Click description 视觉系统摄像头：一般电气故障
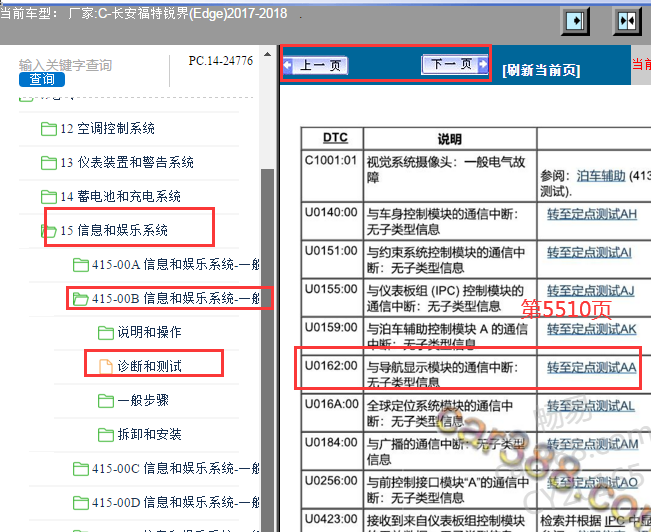Image resolution: width=651 pixels, height=532 pixels. (x=446, y=170)
